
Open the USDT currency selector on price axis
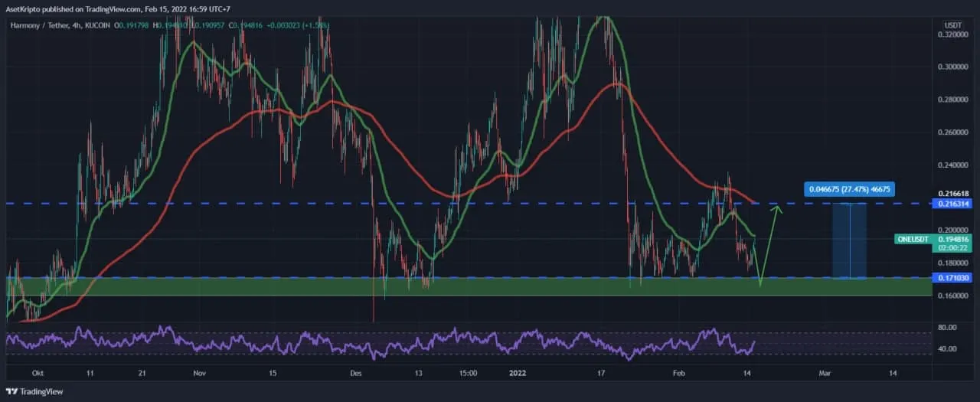pos(952,25)
